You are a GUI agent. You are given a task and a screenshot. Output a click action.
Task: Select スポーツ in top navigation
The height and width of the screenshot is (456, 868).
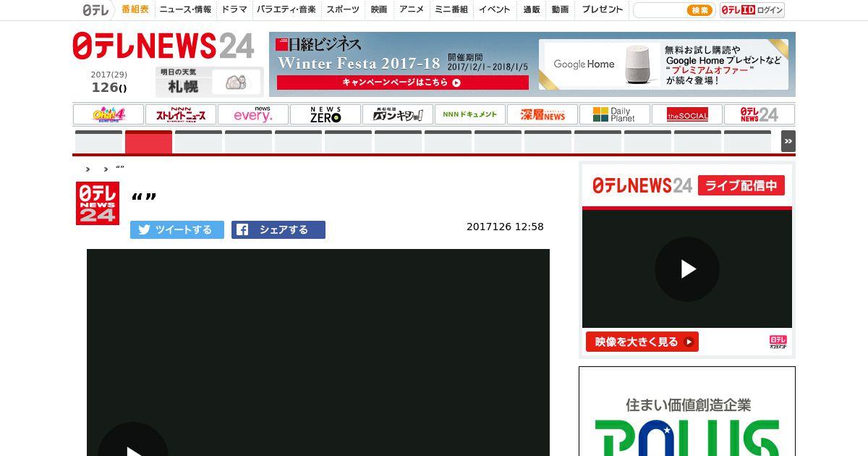click(343, 10)
